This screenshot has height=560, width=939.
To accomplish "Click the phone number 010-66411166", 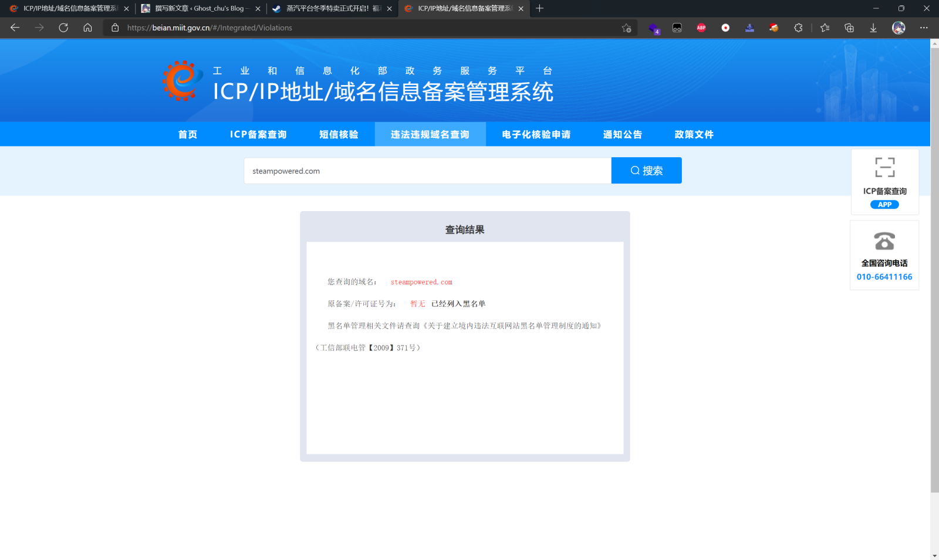I will click(x=884, y=277).
